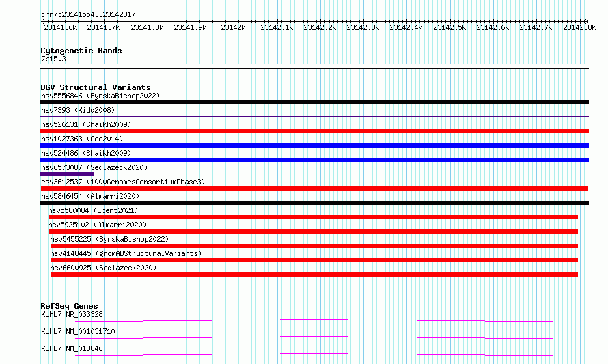Select the nsv5455225 (ByrskaBishop2022) label
The image size is (608, 364).
[109, 239]
